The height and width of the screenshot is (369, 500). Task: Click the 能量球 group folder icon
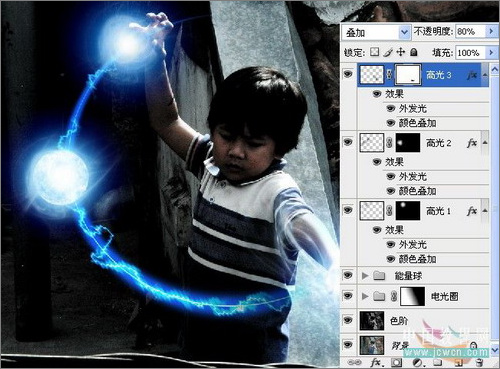pyautogui.click(x=379, y=275)
